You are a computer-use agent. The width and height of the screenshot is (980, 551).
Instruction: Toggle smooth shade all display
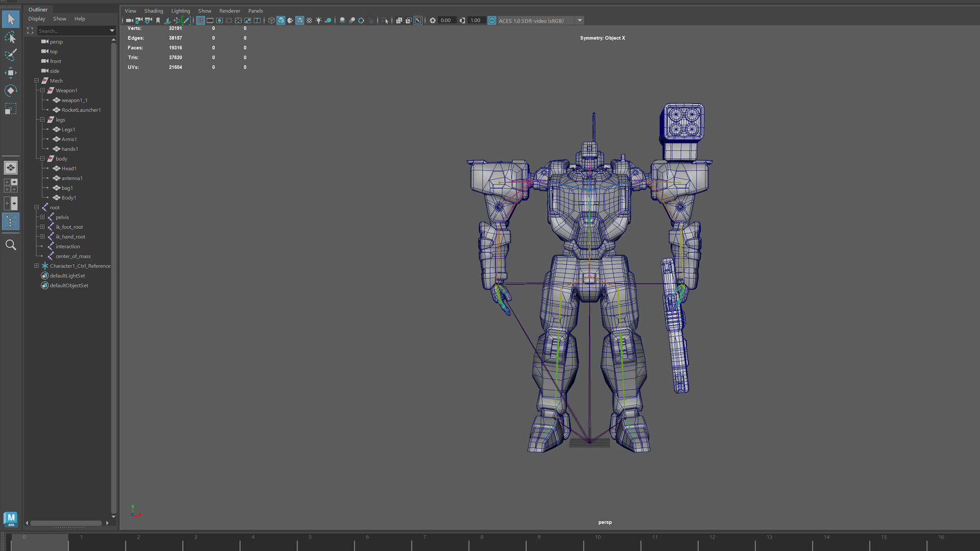coord(281,20)
